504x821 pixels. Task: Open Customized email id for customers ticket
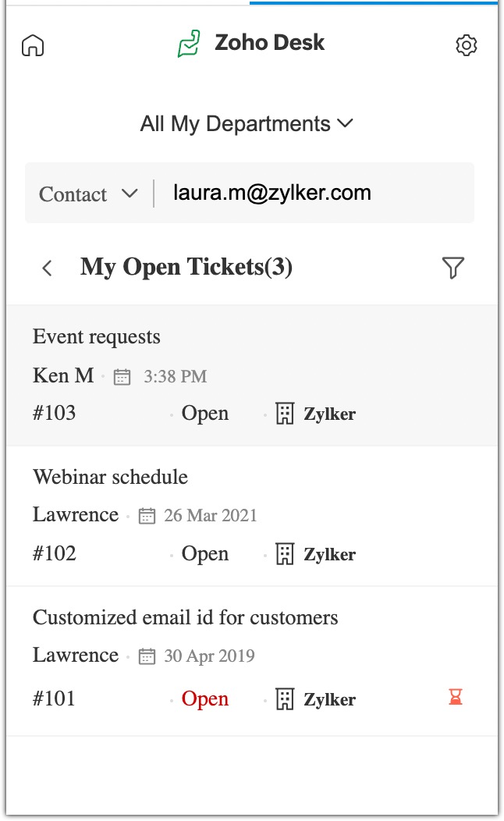tap(186, 618)
